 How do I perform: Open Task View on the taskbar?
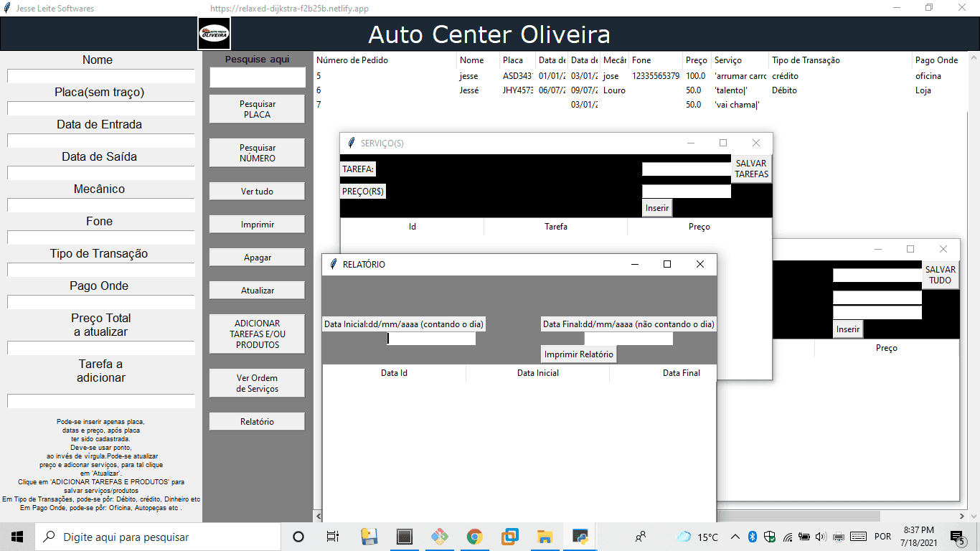tap(333, 537)
